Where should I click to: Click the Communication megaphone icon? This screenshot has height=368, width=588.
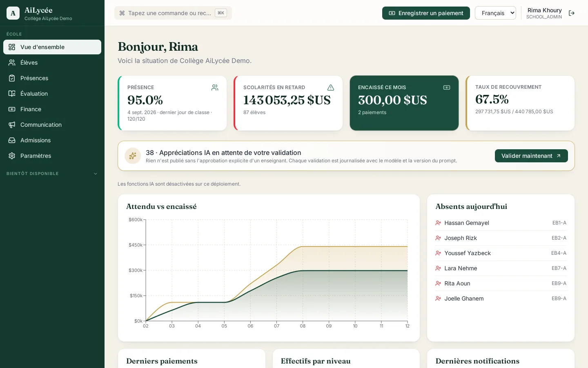pos(12,125)
